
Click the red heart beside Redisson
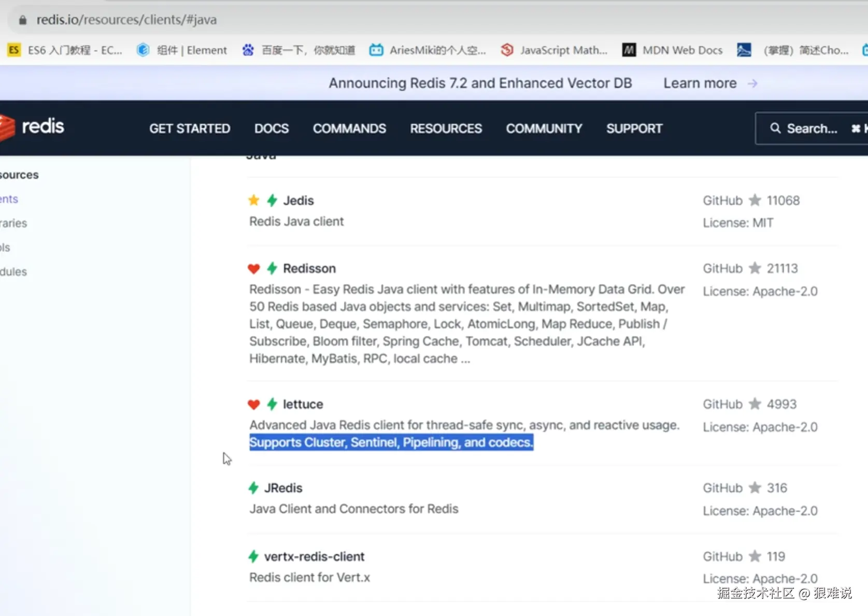click(x=254, y=268)
